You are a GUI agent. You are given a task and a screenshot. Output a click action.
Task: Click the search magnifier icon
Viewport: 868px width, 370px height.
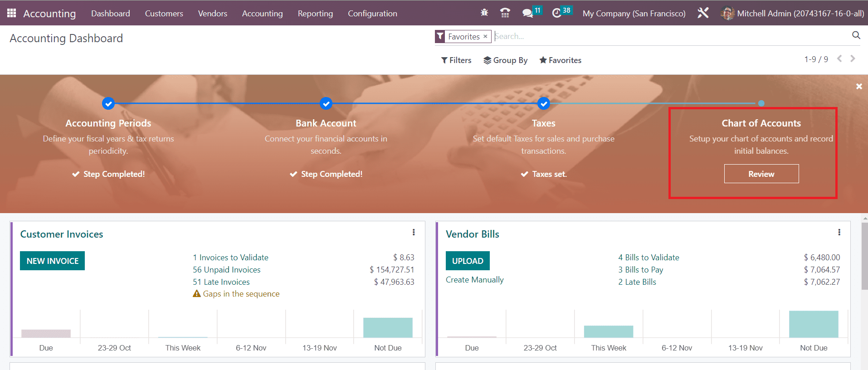pyautogui.click(x=856, y=35)
